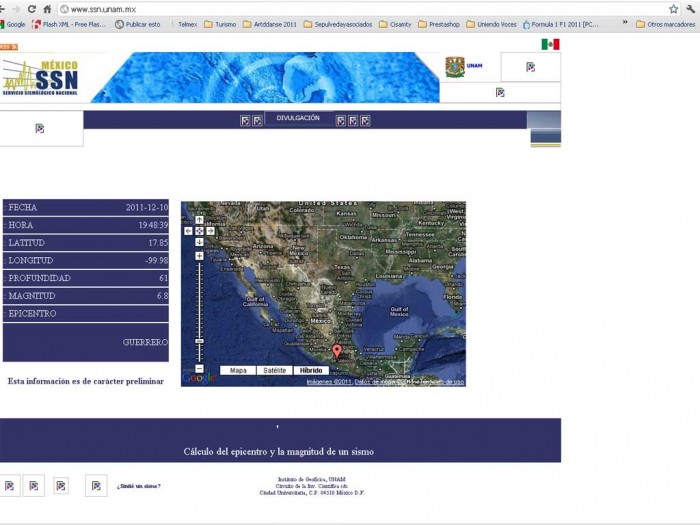This screenshot has width=700, height=525.
Task: Click first broken menu image right of DIVULGACIÓN
Action: pos(341,121)
